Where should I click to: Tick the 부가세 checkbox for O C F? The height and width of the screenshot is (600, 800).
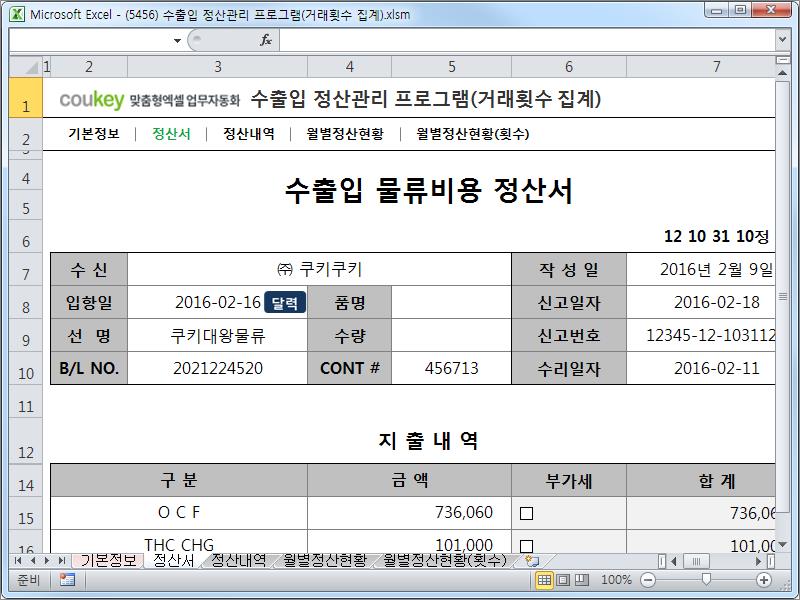527,513
